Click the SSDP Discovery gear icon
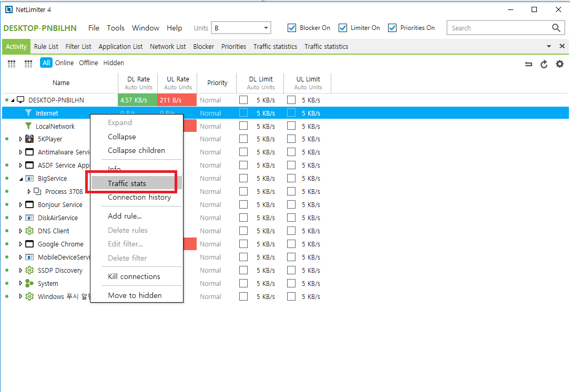The height and width of the screenshot is (392, 570). [x=29, y=270]
